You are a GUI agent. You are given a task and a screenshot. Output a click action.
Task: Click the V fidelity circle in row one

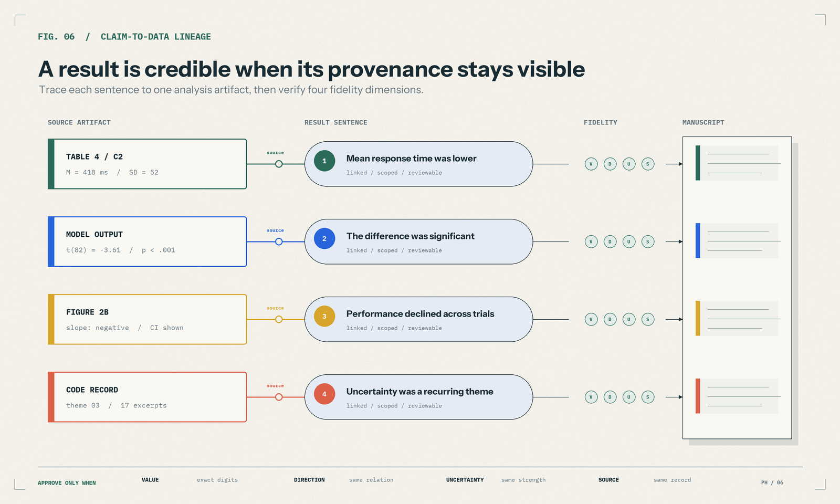(591, 164)
